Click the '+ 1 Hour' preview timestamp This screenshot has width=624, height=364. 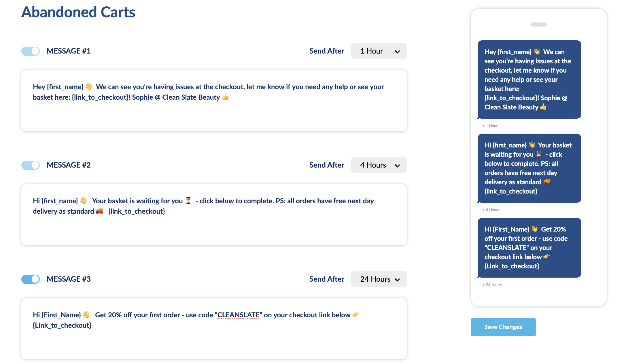coord(490,126)
